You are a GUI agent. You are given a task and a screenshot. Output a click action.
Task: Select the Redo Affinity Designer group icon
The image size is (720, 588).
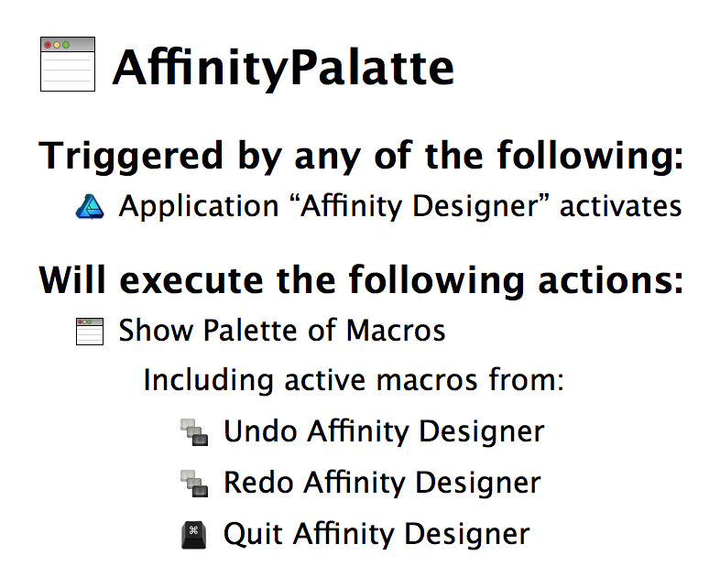[194, 484]
